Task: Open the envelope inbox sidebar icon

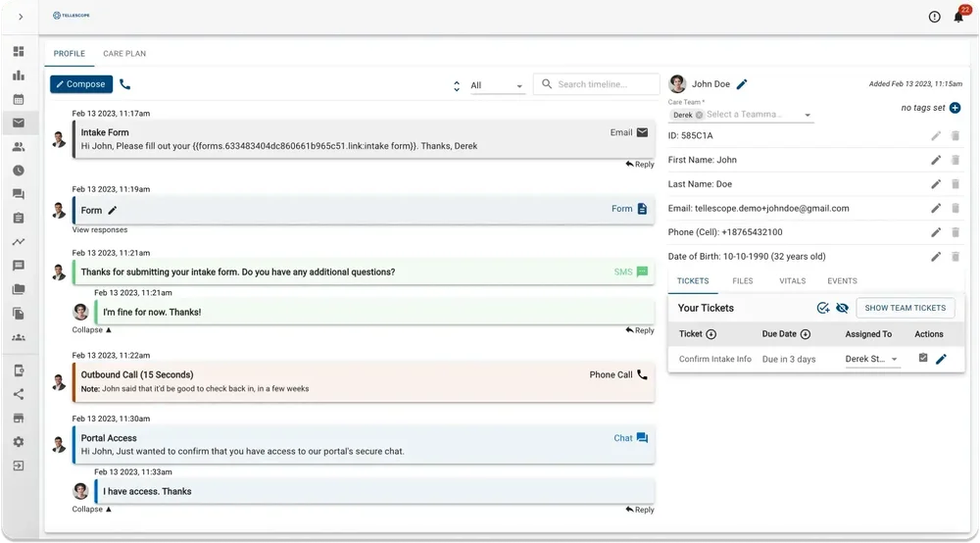Action: coord(19,123)
